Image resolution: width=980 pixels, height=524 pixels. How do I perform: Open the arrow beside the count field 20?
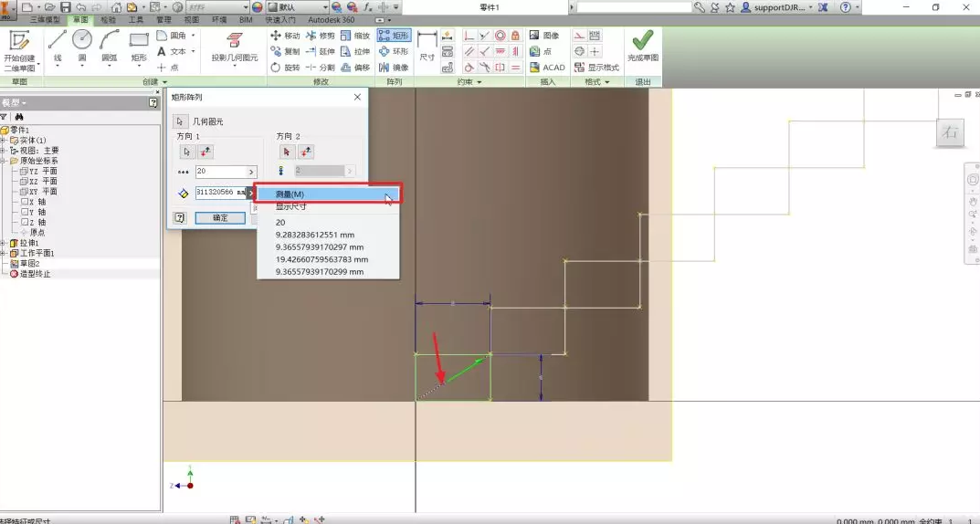(x=251, y=172)
